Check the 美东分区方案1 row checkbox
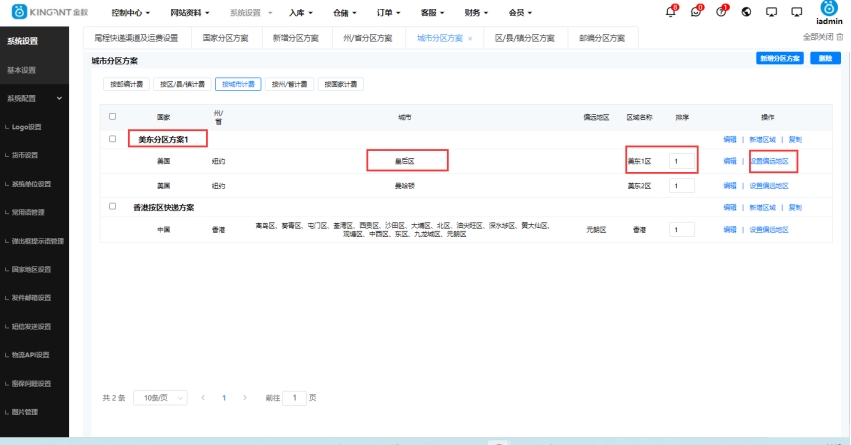 click(x=112, y=139)
